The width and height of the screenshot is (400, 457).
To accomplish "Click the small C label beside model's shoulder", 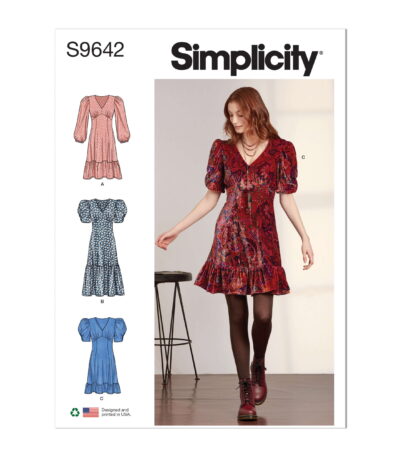I will coord(303,156).
